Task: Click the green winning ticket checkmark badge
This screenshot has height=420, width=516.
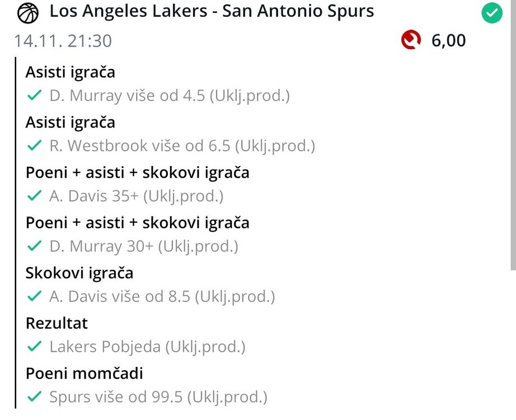Action: pyautogui.click(x=492, y=13)
